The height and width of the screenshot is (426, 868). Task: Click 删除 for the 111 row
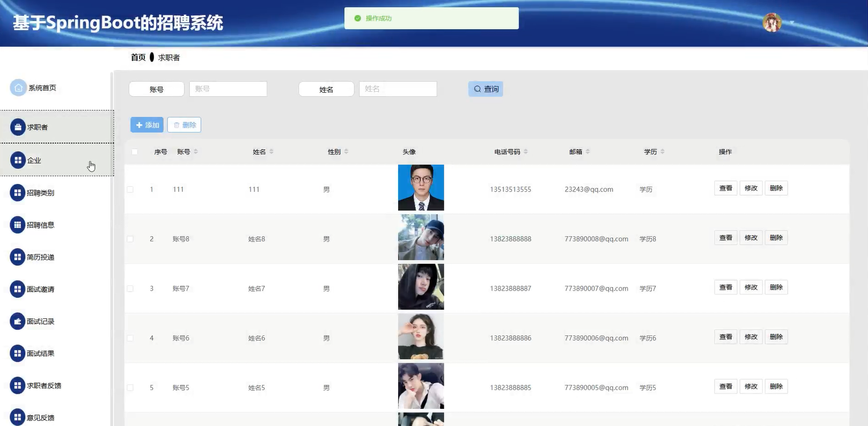pos(776,188)
